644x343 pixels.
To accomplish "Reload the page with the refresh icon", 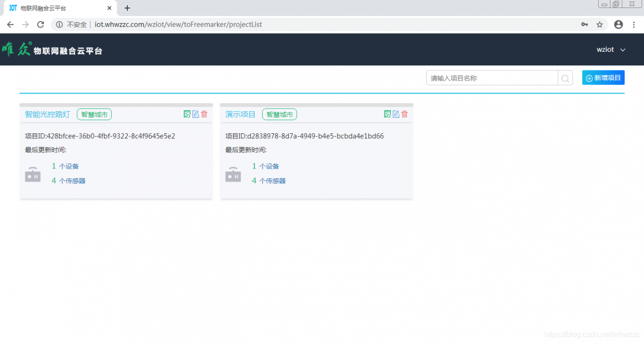I will (41, 24).
